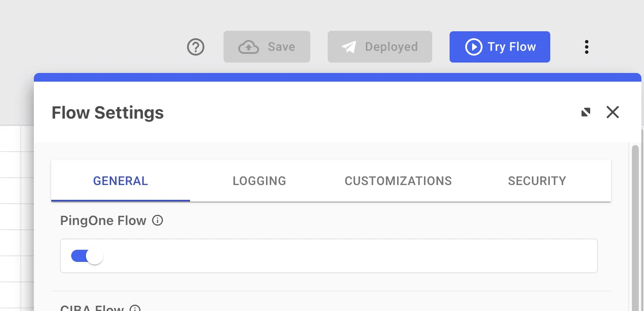This screenshot has height=311, width=644.
Task: Switch to the GENERAL tab
Action: (121, 181)
